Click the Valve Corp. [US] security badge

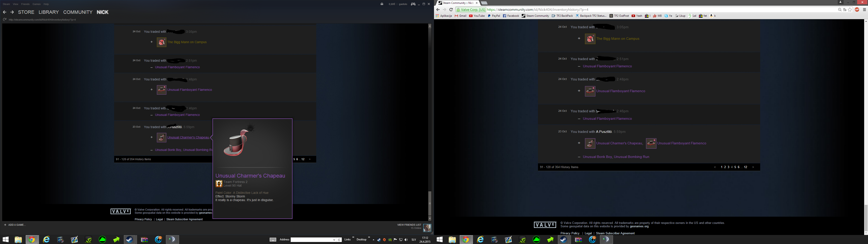471,10
